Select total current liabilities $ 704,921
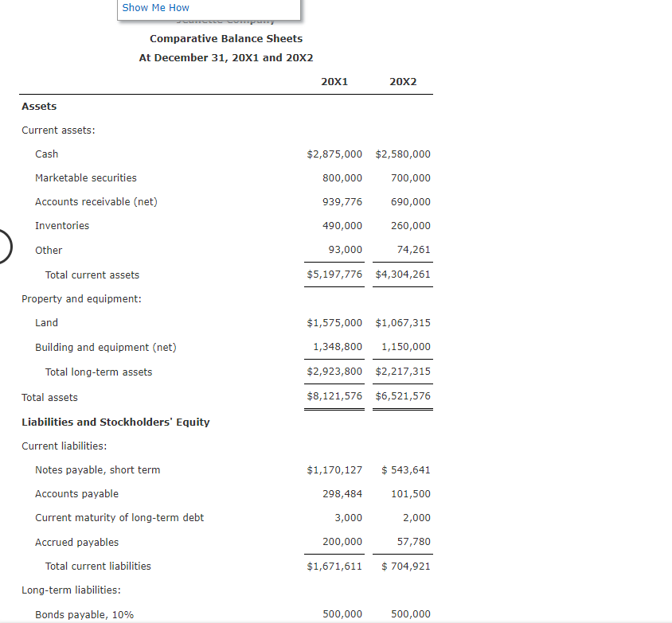The width and height of the screenshot is (672, 623). pos(406,567)
